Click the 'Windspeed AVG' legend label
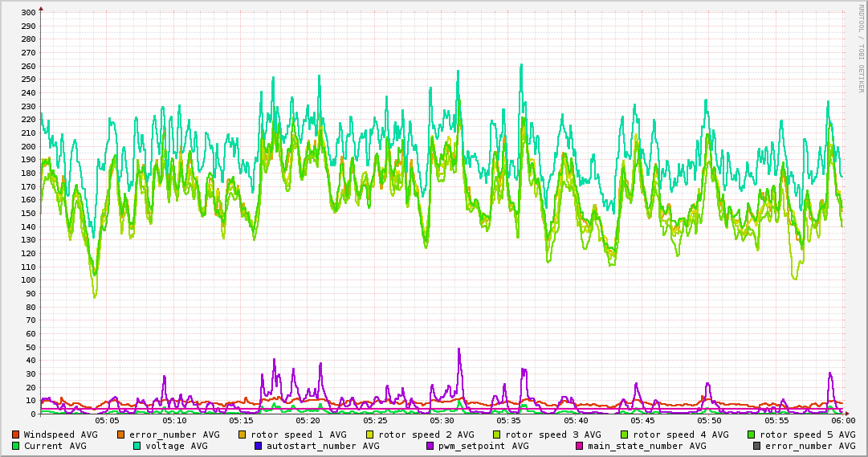868x457 pixels. click(60, 435)
